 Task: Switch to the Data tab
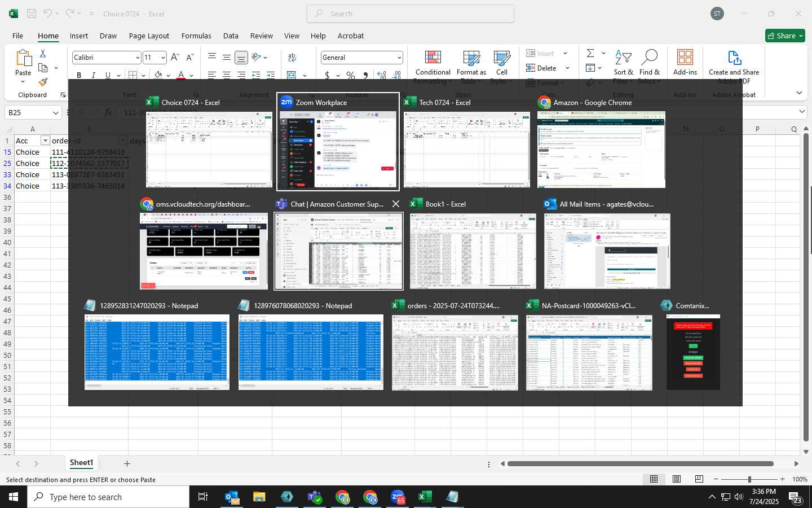(x=231, y=36)
